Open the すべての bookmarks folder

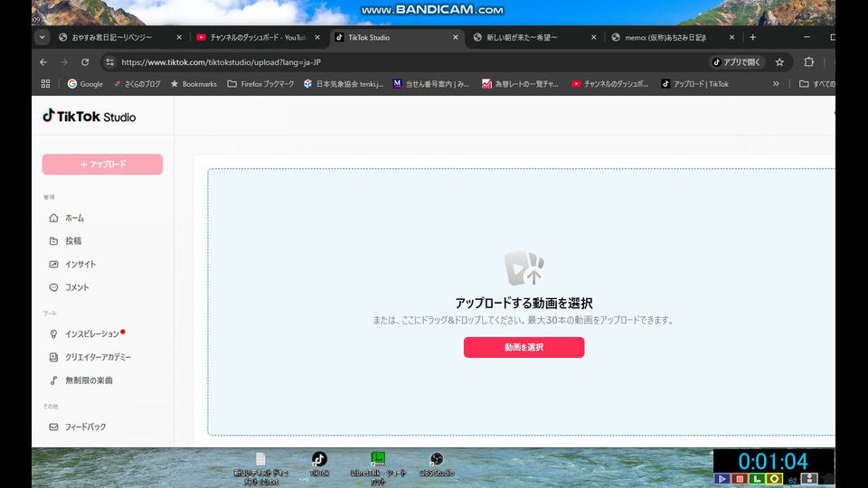click(x=817, y=84)
